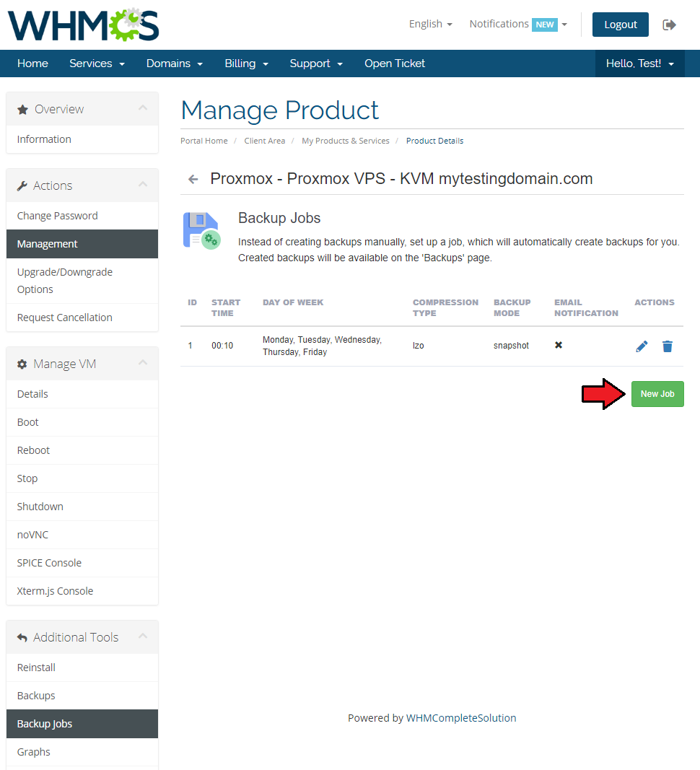Image resolution: width=700 pixels, height=770 pixels.
Task: Open Graphs in Additional Tools
Action: click(82, 752)
